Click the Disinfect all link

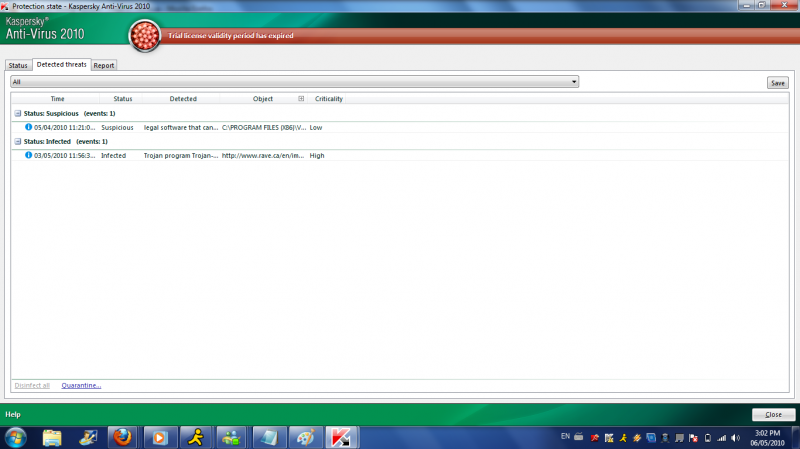tap(32, 385)
